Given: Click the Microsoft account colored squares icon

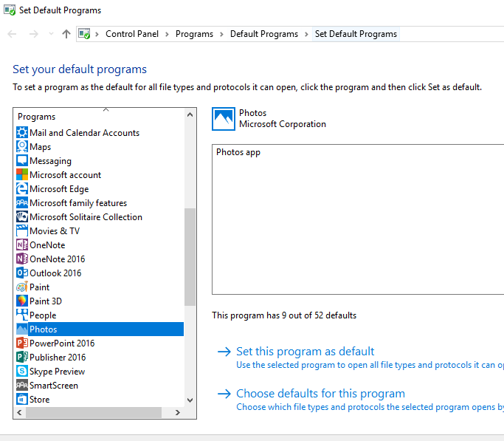Looking at the screenshot, I should [22, 174].
